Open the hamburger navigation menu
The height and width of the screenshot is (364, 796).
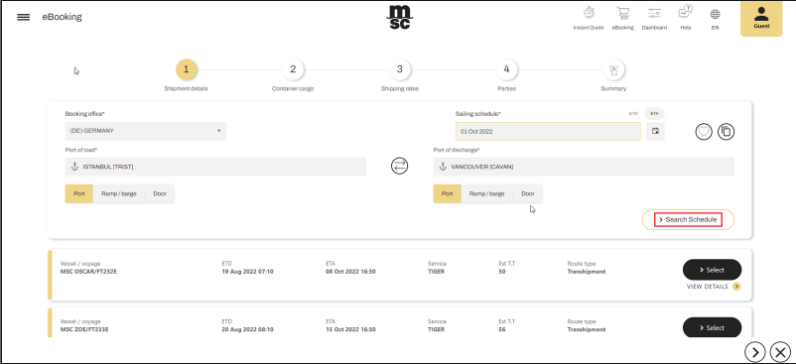coord(23,17)
